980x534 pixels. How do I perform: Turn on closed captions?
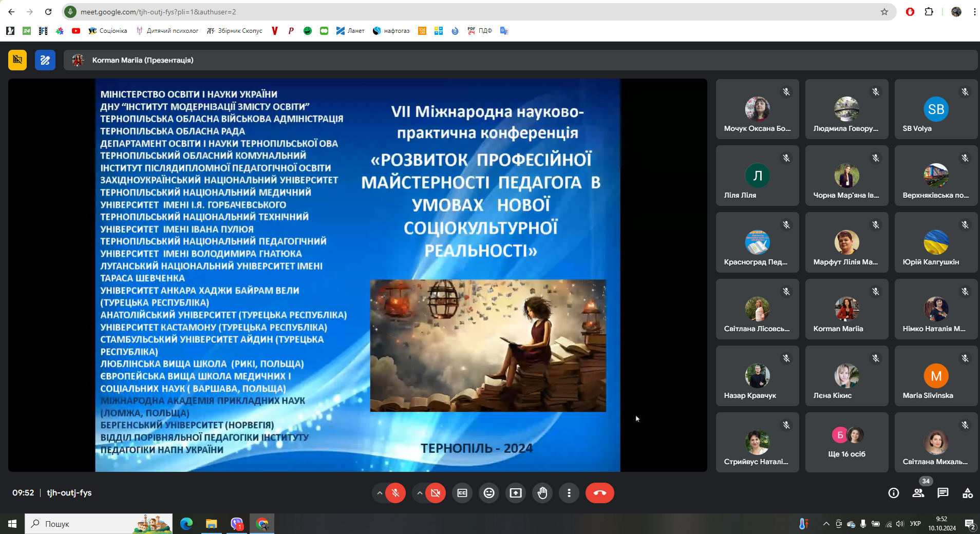pyautogui.click(x=462, y=493)
